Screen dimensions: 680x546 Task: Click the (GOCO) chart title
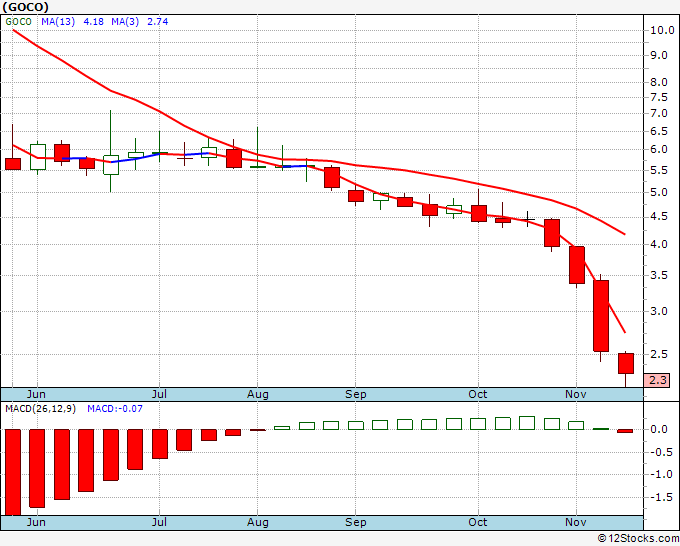click(x=26, y=7)
